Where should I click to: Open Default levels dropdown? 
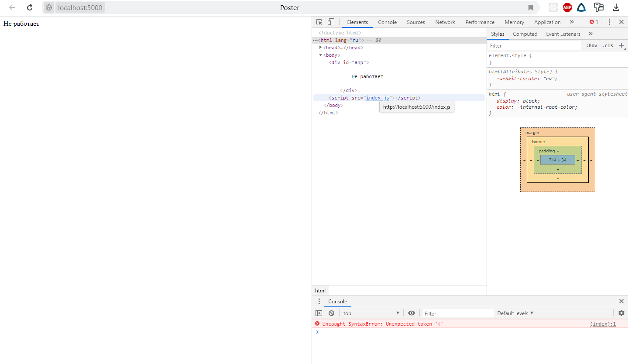click(x=515, y=313)
